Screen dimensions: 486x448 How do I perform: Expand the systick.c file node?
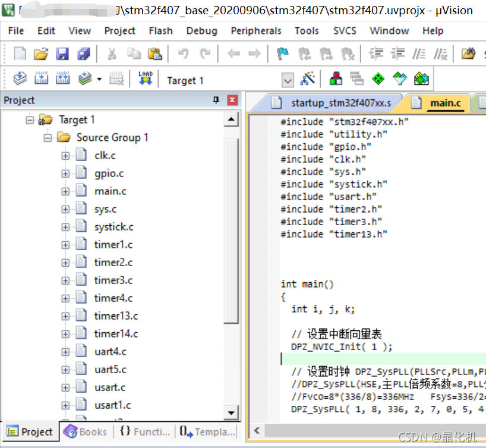[x=65, y=227]
